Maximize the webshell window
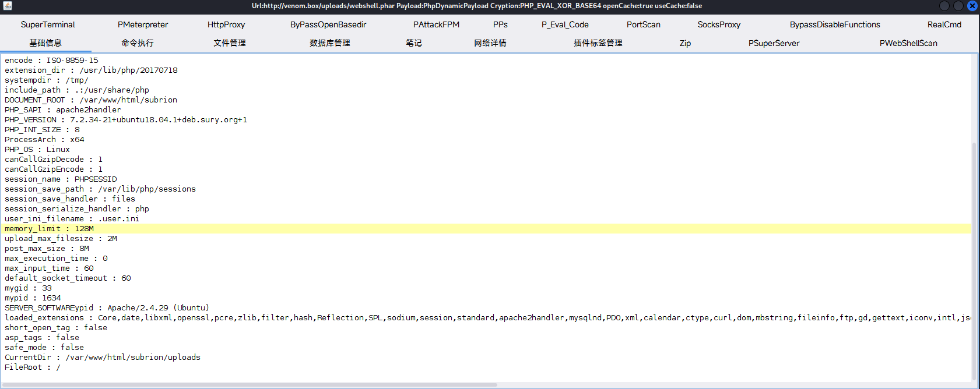This screenshot has width=980, height=389. pos(958,6)
